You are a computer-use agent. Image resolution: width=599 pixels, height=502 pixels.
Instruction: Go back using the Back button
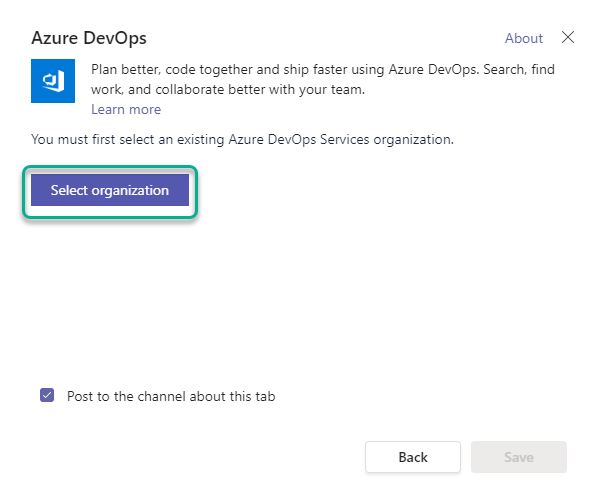[x=413, y=457]
